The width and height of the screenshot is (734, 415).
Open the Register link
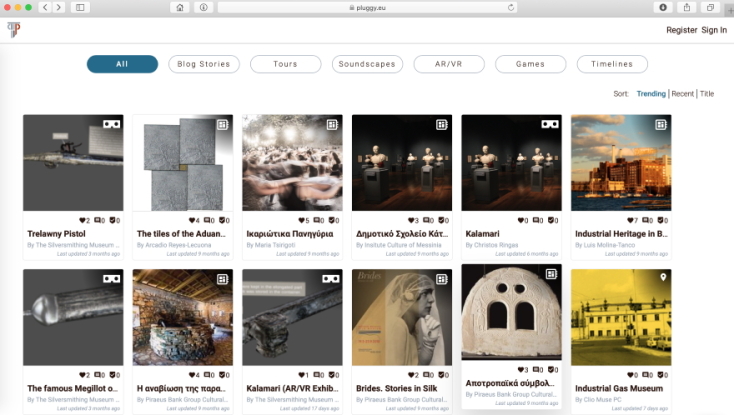pyautogui.click(x=681, y=30)
